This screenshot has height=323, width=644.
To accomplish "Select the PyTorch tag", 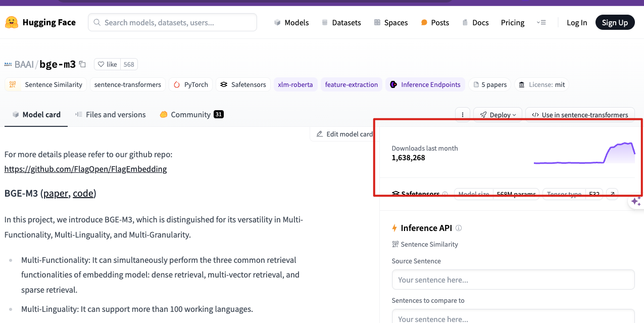I will 191,84.
